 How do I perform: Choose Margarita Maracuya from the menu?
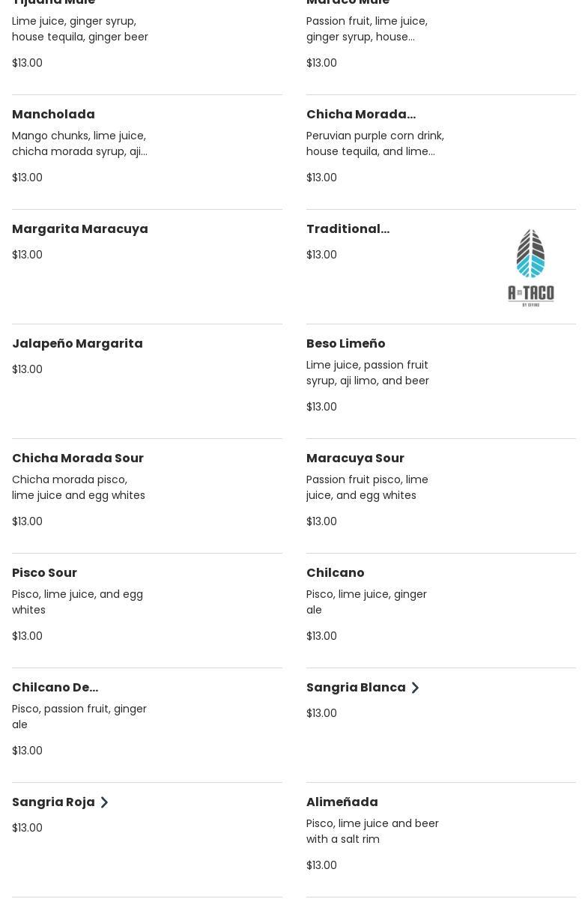click(80, 229)
